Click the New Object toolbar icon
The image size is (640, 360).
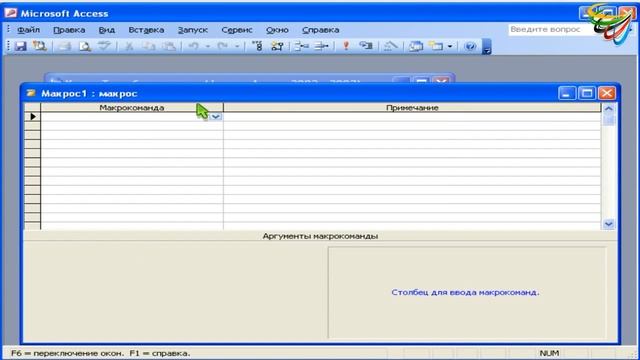click(436, 46)
